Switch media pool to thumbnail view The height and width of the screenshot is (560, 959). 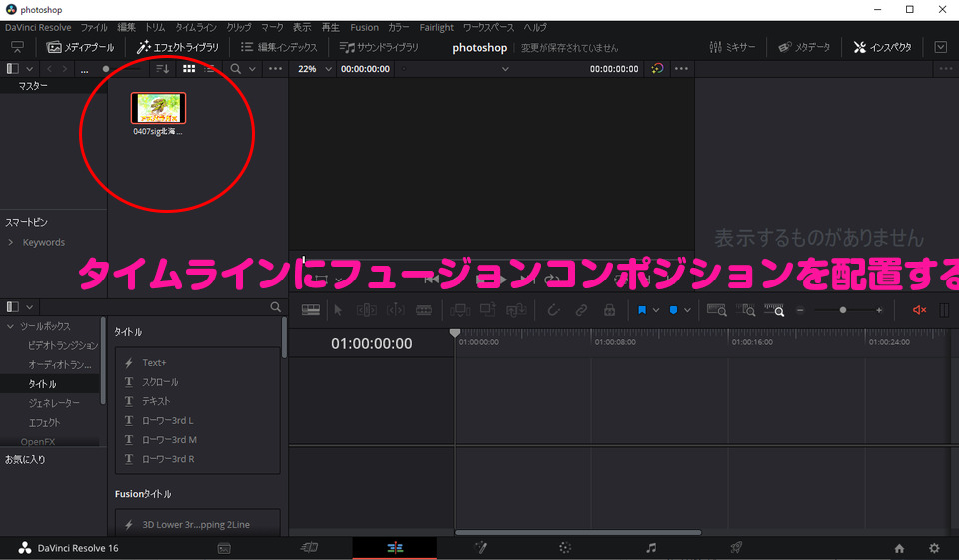[189, 69]
